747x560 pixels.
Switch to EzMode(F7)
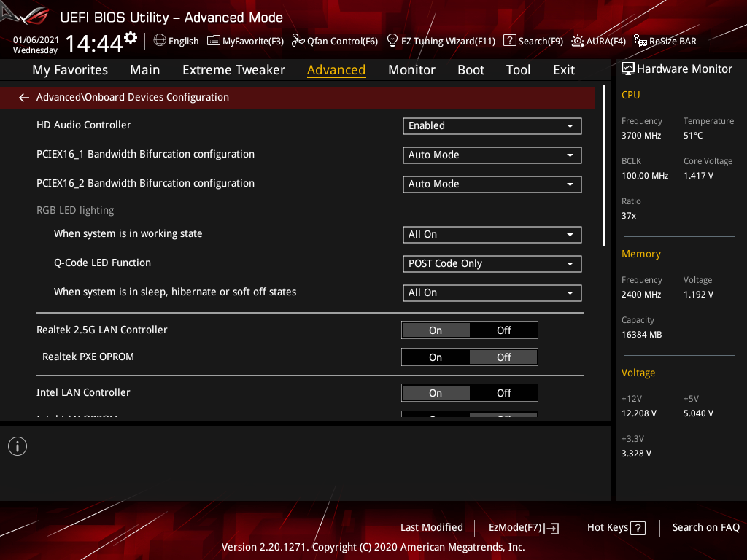[524, 528]
